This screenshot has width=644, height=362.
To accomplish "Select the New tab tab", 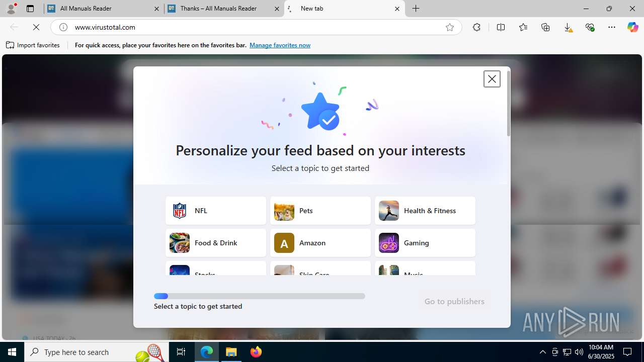I will pyautogui.click(x=345, y=9).
